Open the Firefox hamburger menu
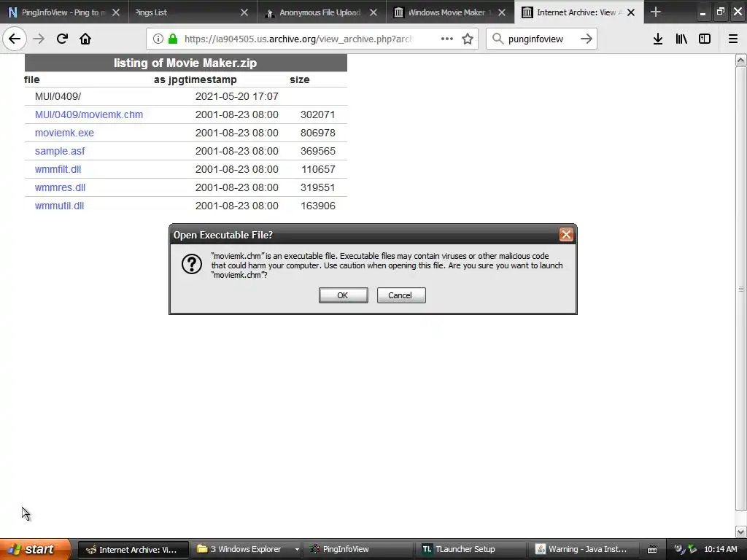The width and height of the screenshot is (747, 560). click(733, 39)
